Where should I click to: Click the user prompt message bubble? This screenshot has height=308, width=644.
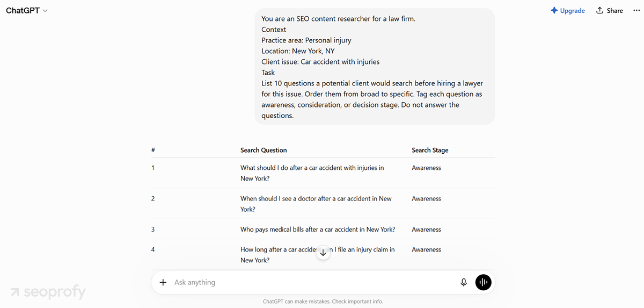(x=375, y=67)
